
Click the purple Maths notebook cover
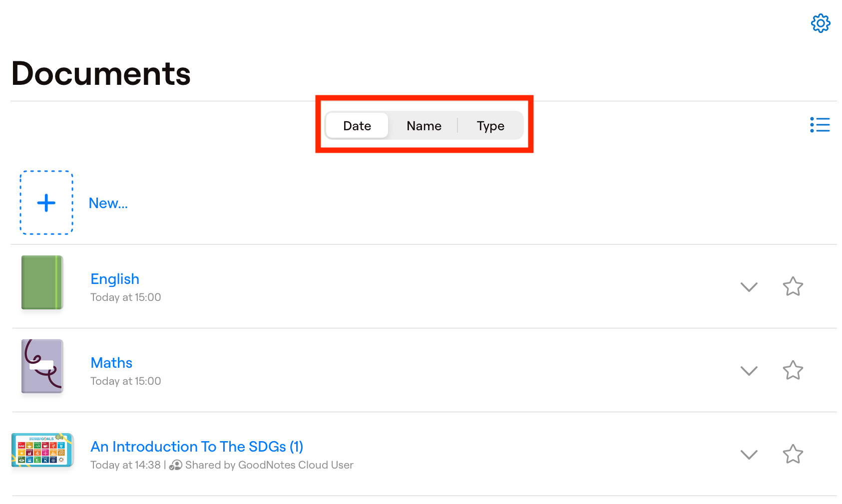point(42,366)
